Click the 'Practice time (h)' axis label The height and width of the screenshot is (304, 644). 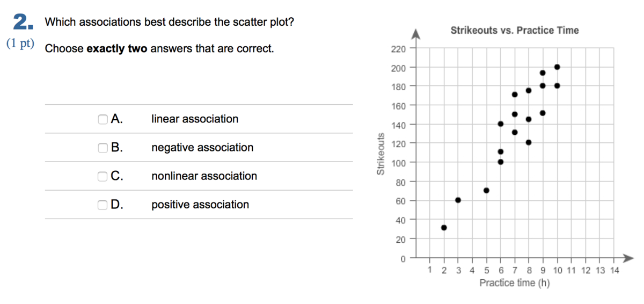pos(515,283)
